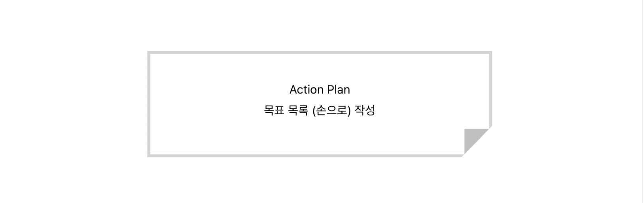Click the word "작성" in the subtitle
The image size is (644, 203).
click(365, 110)
